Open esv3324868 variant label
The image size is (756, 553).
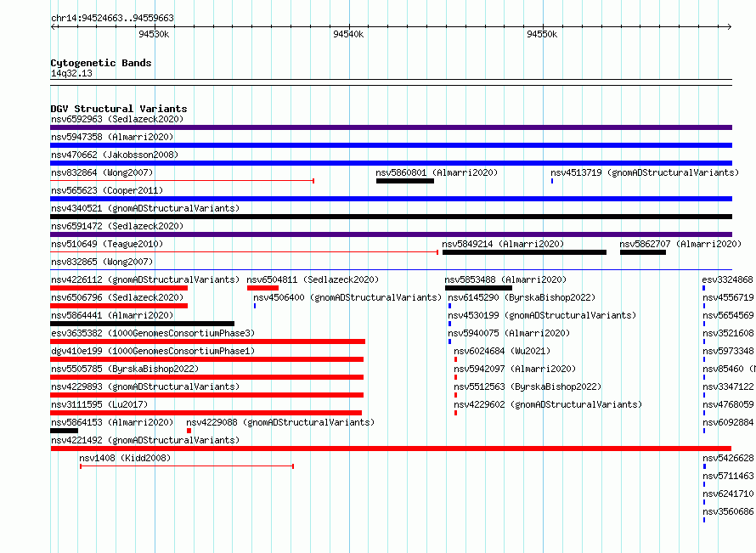click(727, 279)
